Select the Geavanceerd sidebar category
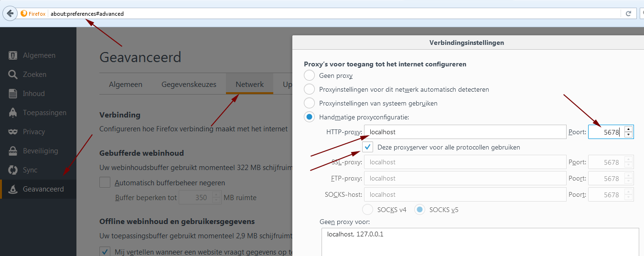 [x=38, y=189]
